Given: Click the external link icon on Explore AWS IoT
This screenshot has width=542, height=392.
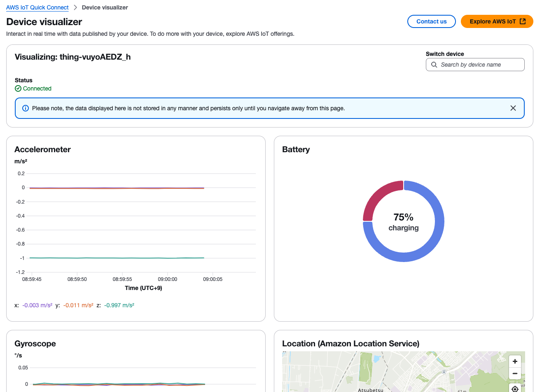Looking at the screenshot, I should (x=523, y=21).
